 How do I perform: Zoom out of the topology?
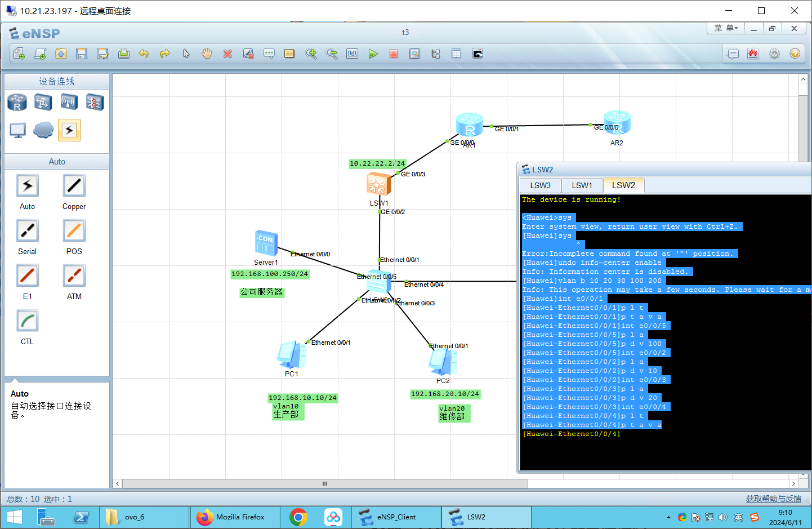pyautogui.click(x=332, y=54)
